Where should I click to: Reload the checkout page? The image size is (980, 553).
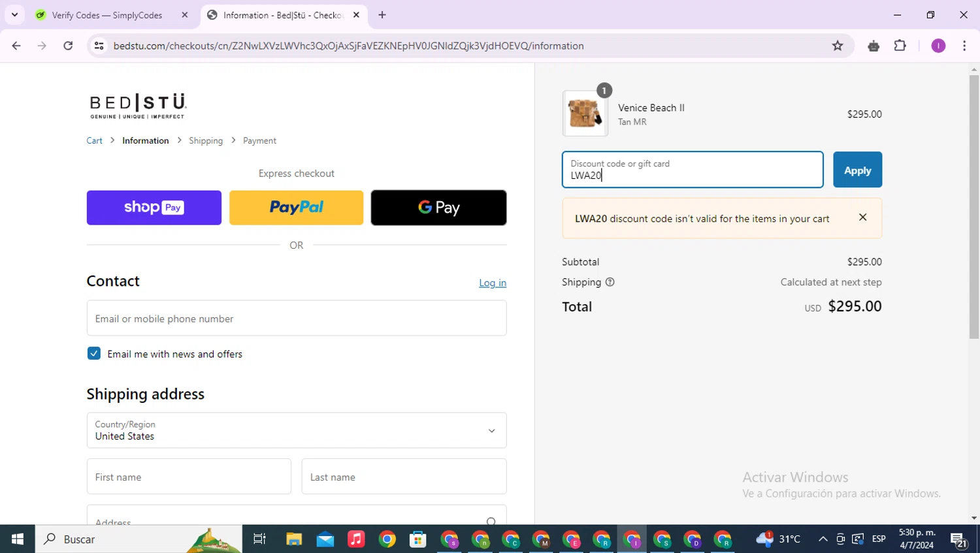(68, 46)
